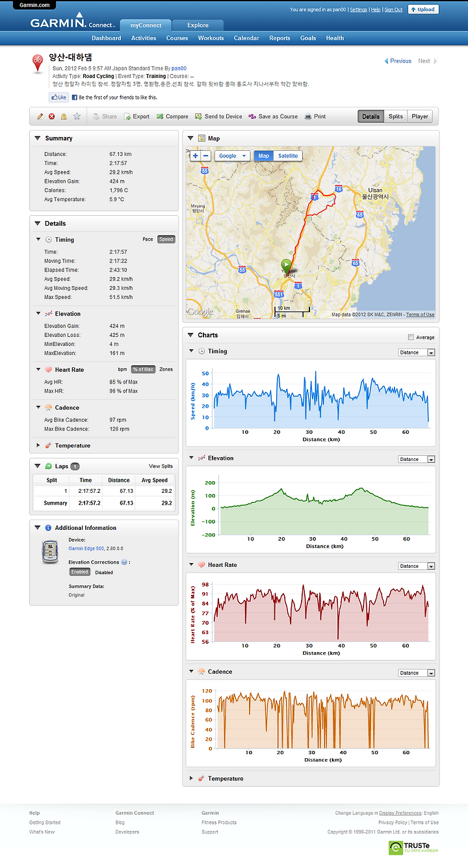Click the Export toolbar item

136,116
